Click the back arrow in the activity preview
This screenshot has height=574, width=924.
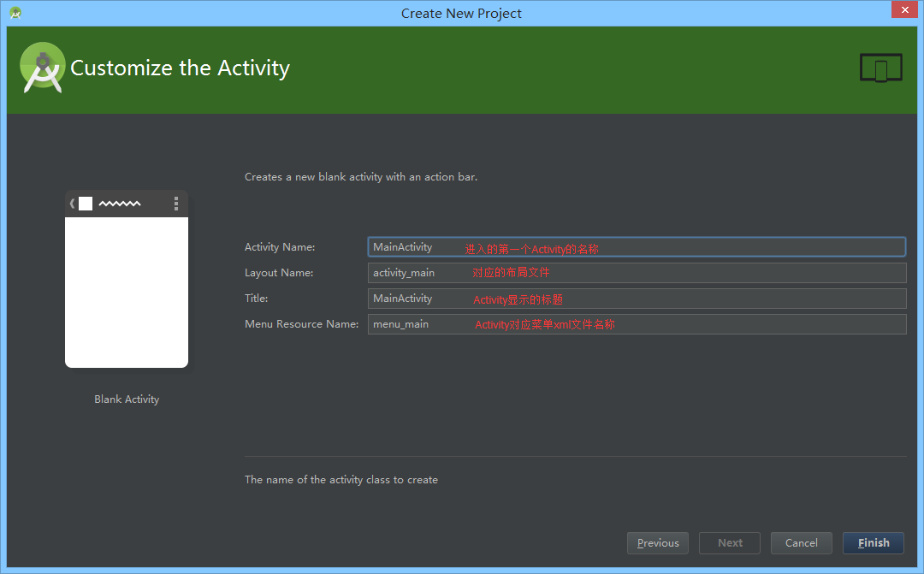pos(72,204)
